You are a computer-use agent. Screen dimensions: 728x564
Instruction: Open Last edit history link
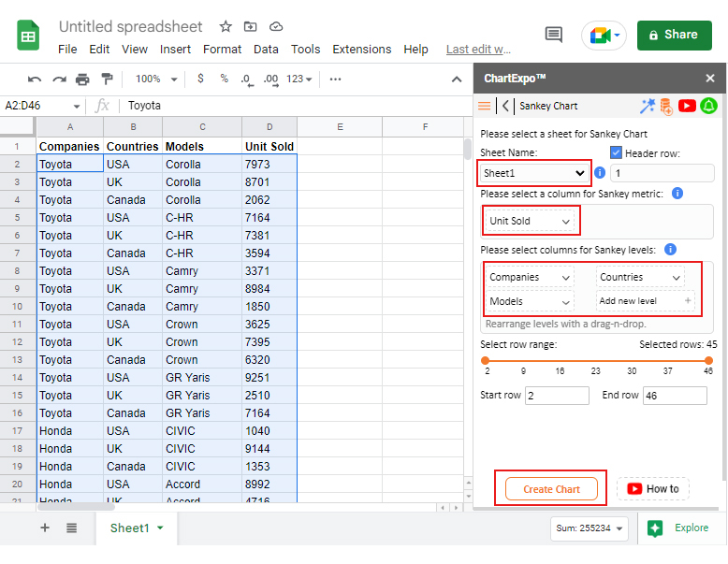[478, 50]
